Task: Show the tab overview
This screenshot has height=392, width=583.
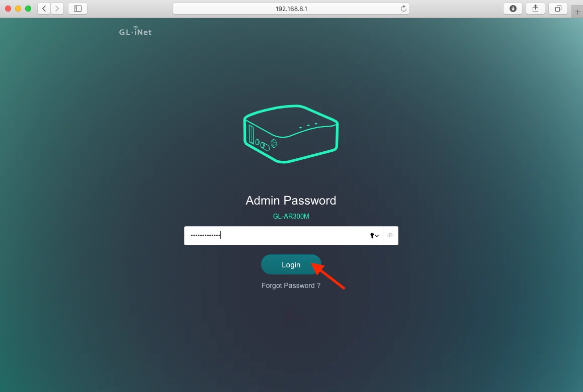Action: point(558,9)
